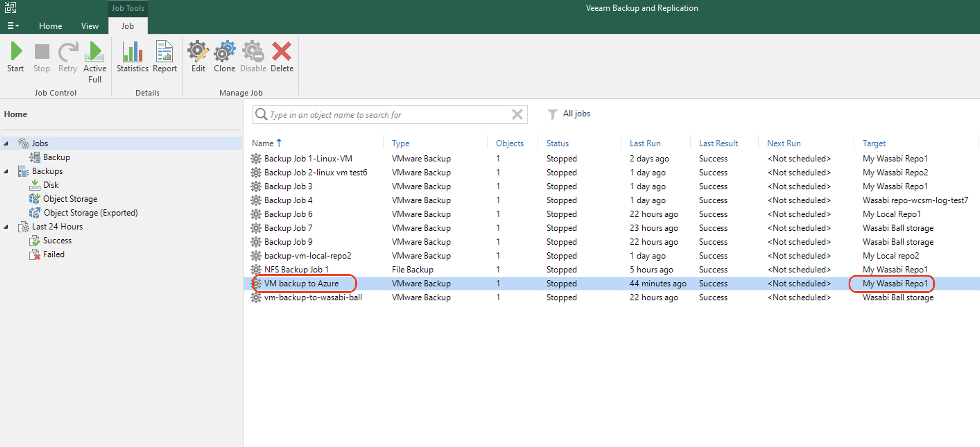The height and width of the screenshot is (447, 980).
Task: Sort by the Name column
Action: coord(263,143)
